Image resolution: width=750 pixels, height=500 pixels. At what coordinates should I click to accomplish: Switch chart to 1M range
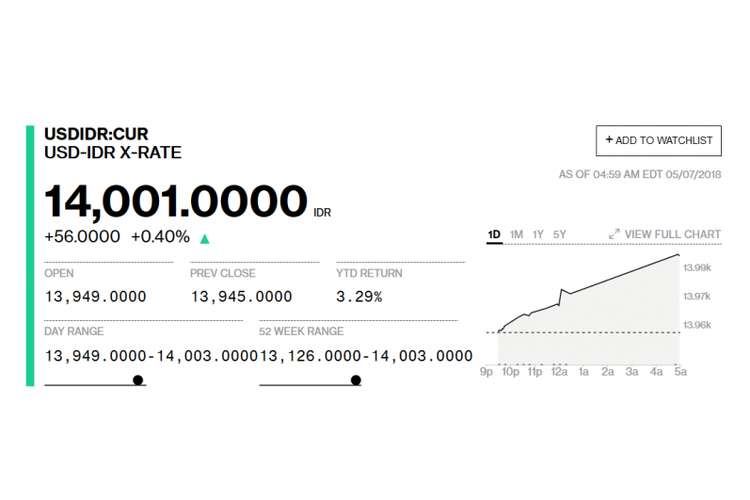(x=516, y=234)
